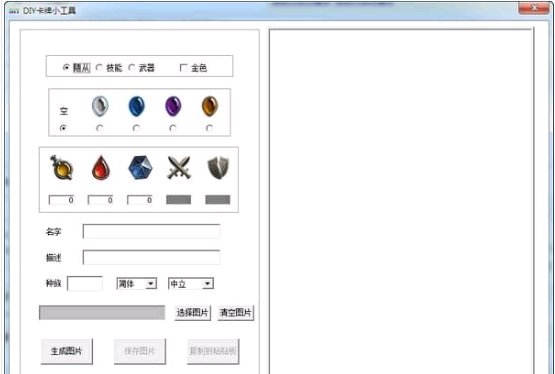Select radio button under purple gem
Image resolution: width=555 pixels, height=374 pixels.
(173, 128)
